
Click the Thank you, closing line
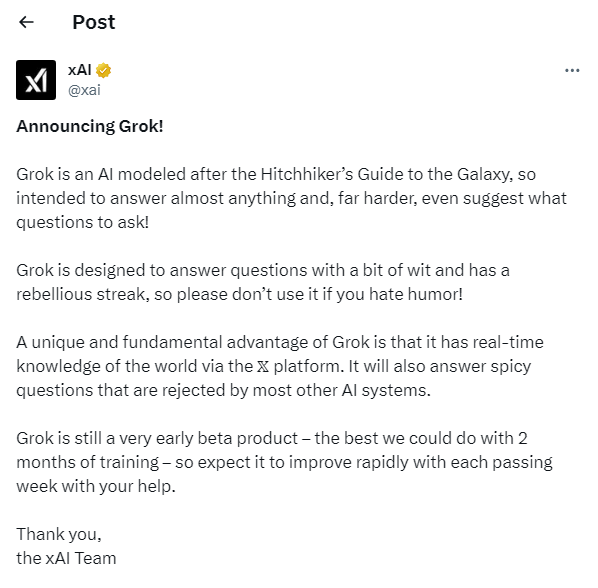59,535
